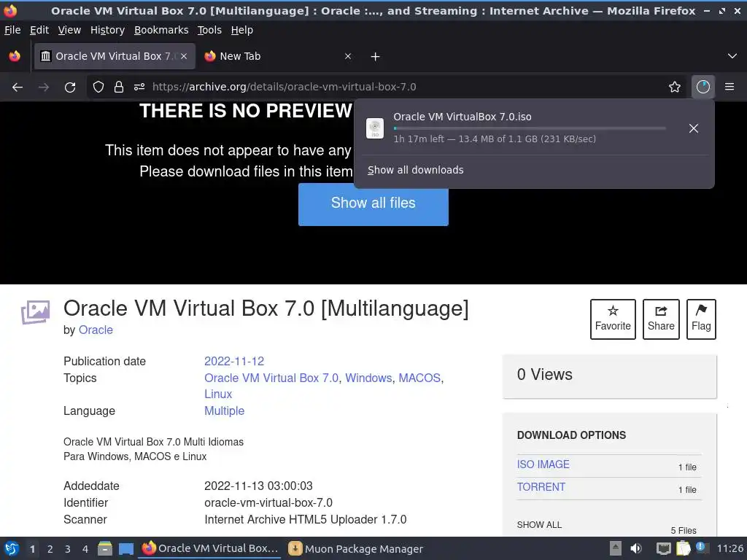Click the Share button
Image resolution: width=747 pixels, height=560 pixels.
coord(661,319)
